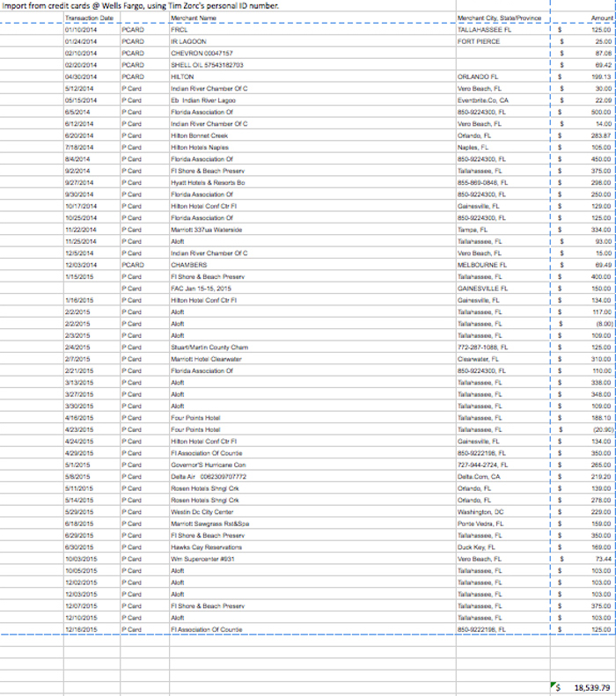
Task: Click the Hilton Bonnet Creek merchant cell
Action: 199,136
